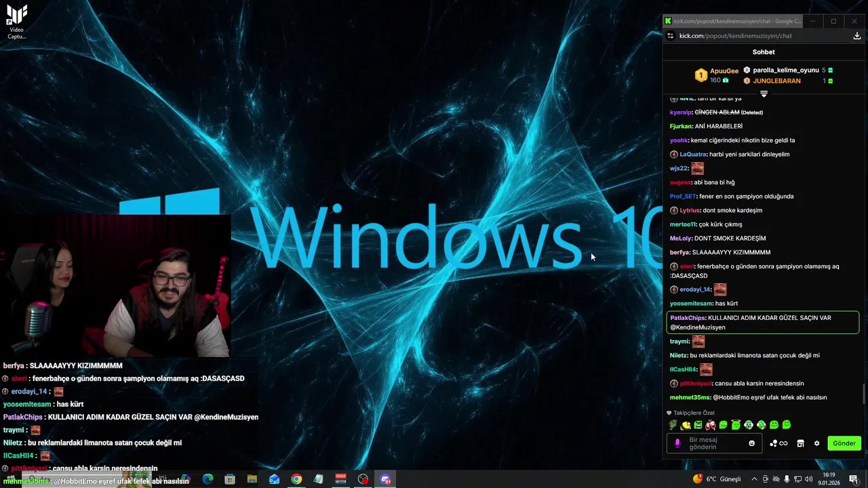Open the recording app taskbar icon

pos(363,479)
